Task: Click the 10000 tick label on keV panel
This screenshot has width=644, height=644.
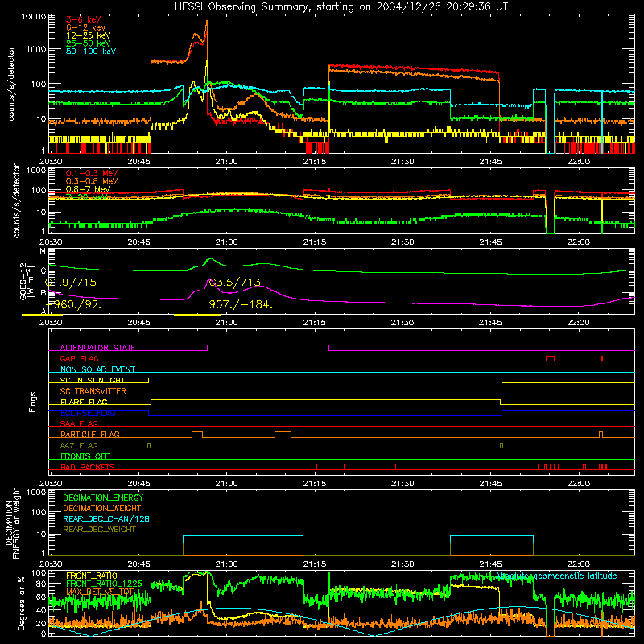Action: pyautogui.click(x=34, y=17)
